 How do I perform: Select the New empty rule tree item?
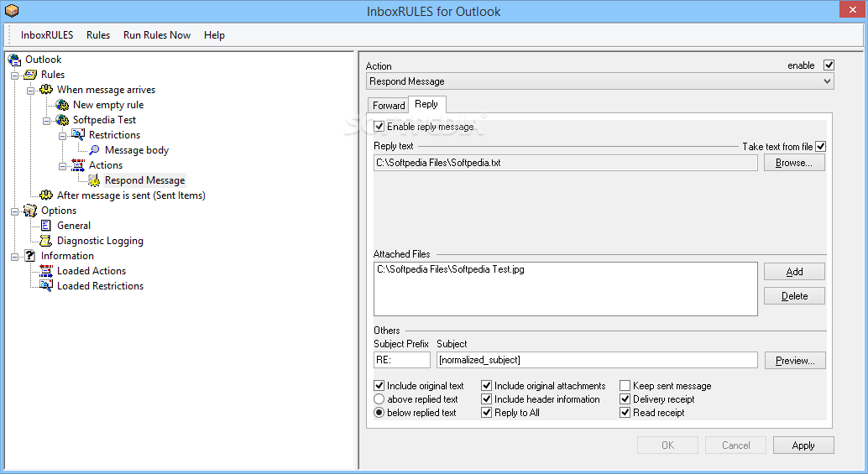(108, 105)
